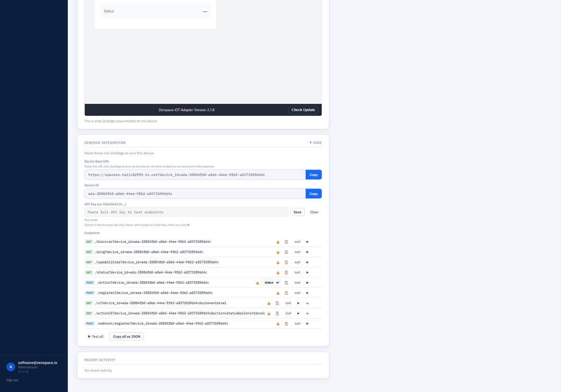This screenshot has height=392, width=561.
Task: Click the lock icon on /status row
Action: coord(278,272)
